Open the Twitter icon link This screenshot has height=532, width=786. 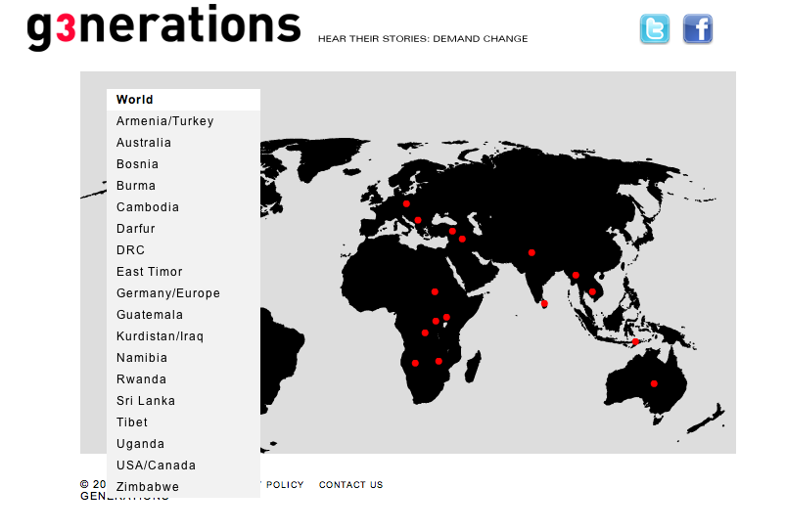[x=655, y=29]
